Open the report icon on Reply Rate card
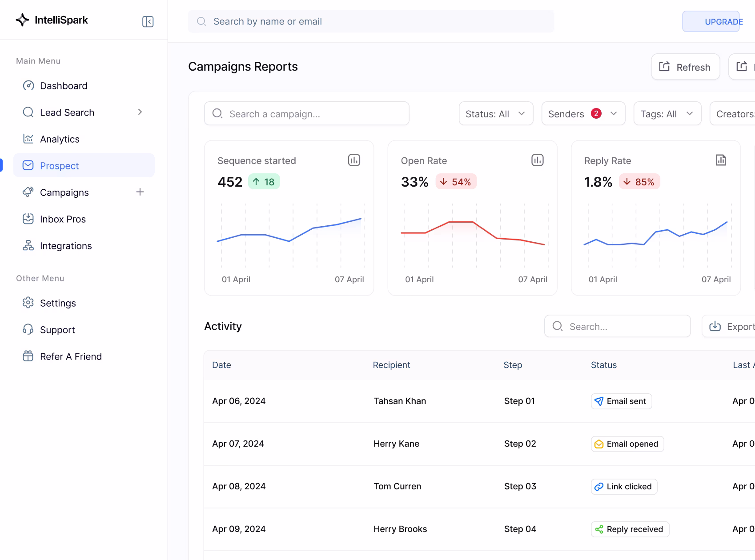This screenshot has width=755, height=560. (721, 160)
